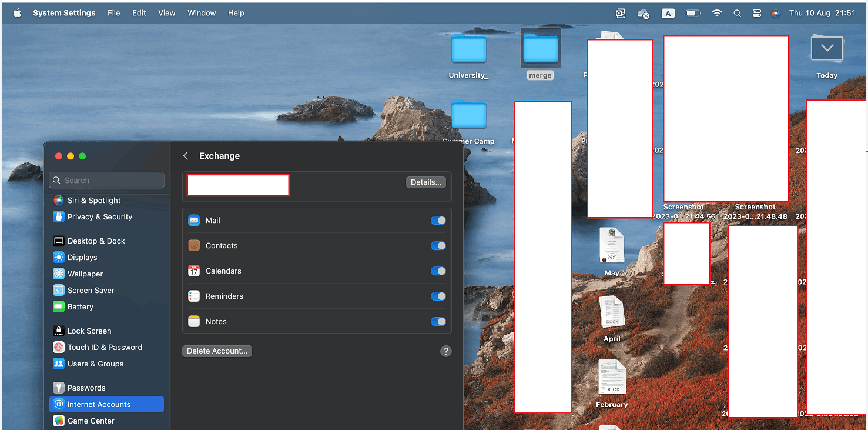Open Screen Saver settings
Screen dimensions: 868x430
[x=83, y=291]
